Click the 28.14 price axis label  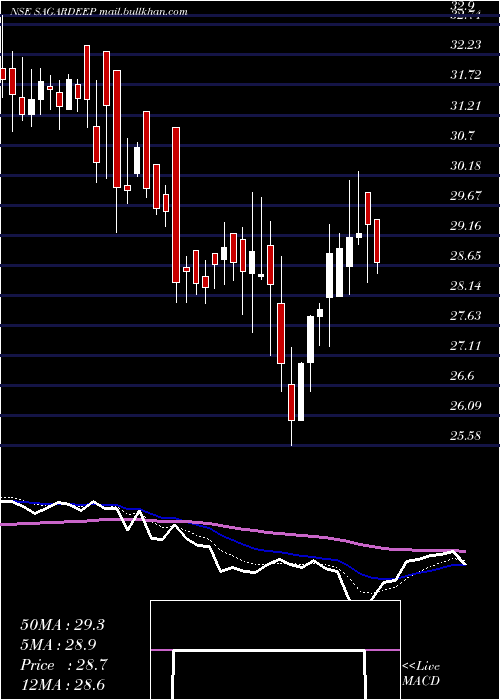pos(466,286)
